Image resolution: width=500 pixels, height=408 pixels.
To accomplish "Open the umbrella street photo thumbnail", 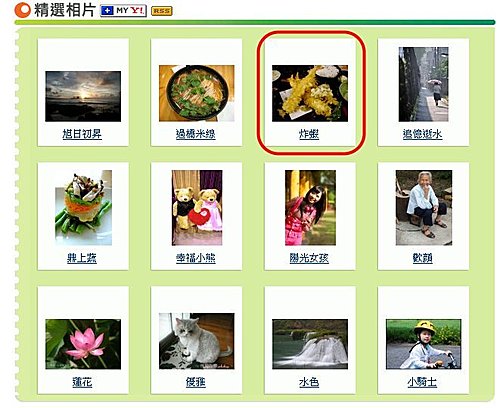I will (423, 84).
